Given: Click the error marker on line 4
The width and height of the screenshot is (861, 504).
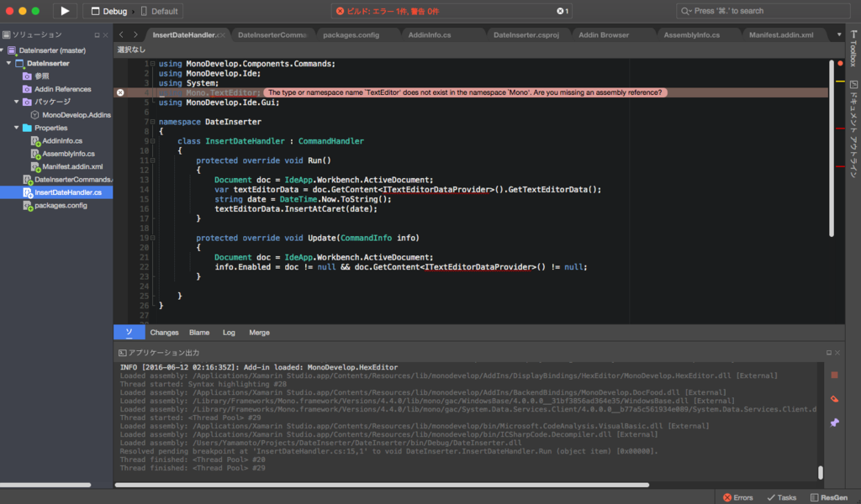Looking at the screenshot, I should (120, 92).
